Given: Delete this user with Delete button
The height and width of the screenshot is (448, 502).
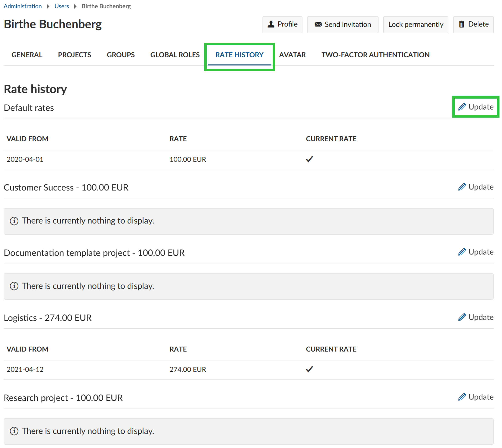Looking at the screenshot, I should tap(473, 24).
